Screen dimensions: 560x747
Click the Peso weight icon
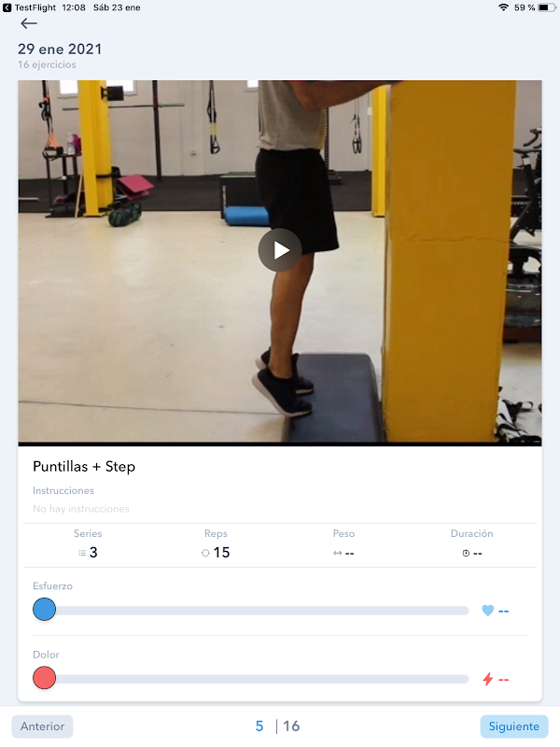(338, 553)
